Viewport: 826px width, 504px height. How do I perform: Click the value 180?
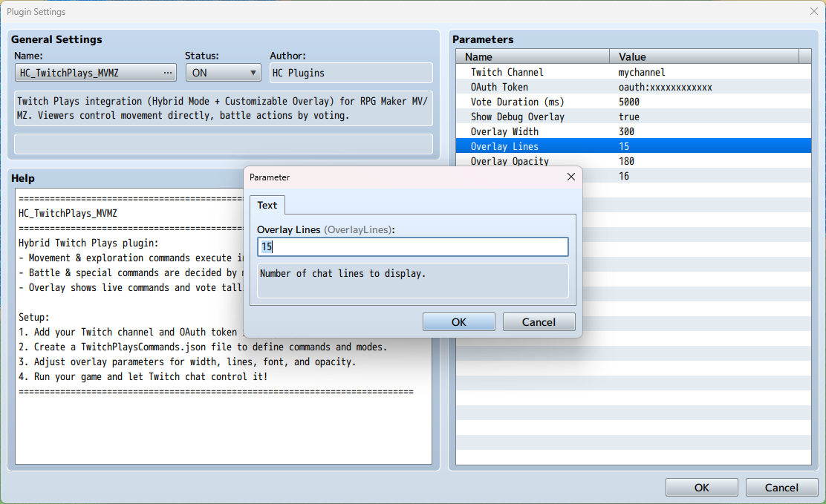click(x=626, y=160)
